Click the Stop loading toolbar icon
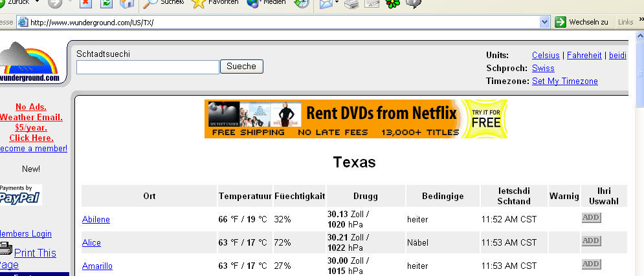Screen dimensions: 644x276 pyautogui.click(x=85, y=3)
